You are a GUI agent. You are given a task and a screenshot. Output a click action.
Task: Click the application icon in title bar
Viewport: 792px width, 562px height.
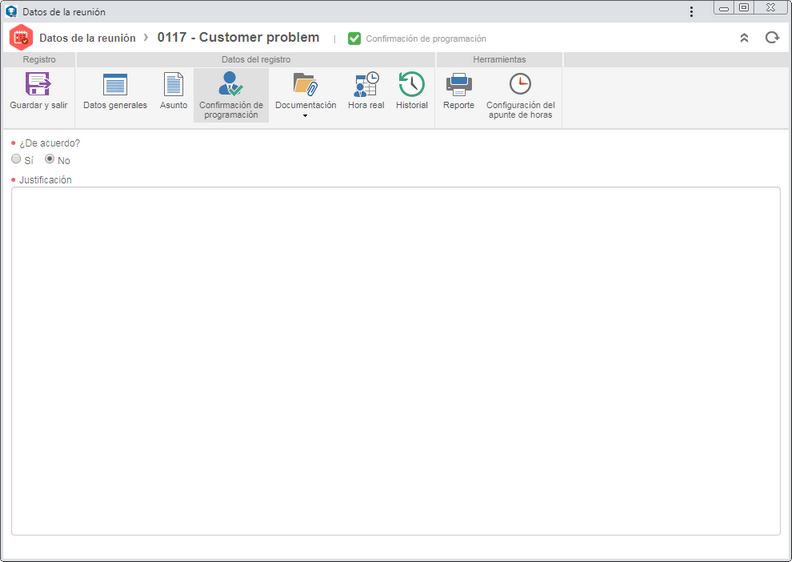click(x=11, y=12)
